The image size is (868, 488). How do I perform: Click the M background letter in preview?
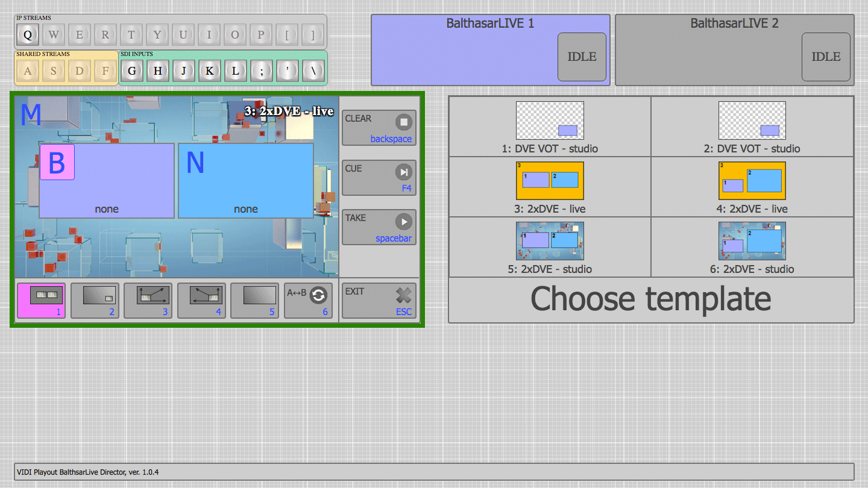[x=31, y=115]
